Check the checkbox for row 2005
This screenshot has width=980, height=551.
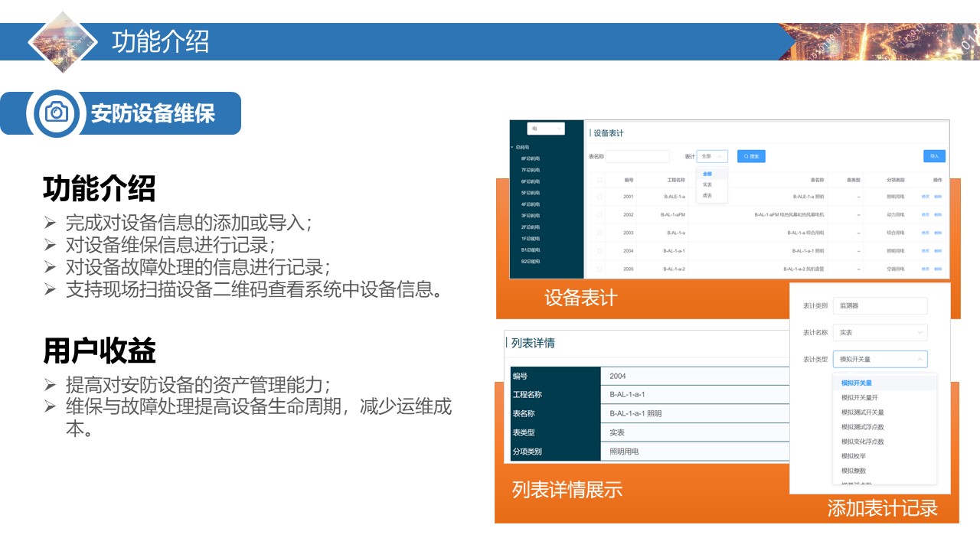coord(599,269)
